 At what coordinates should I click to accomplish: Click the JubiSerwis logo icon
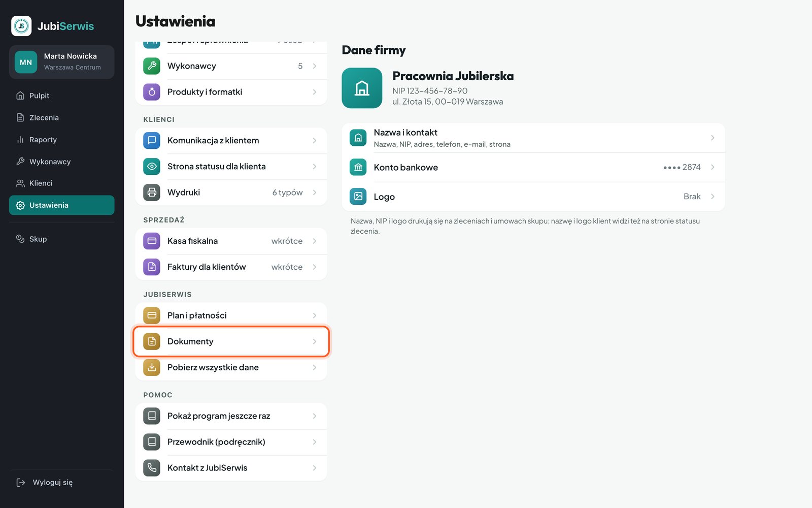click(x=21, y=26)
